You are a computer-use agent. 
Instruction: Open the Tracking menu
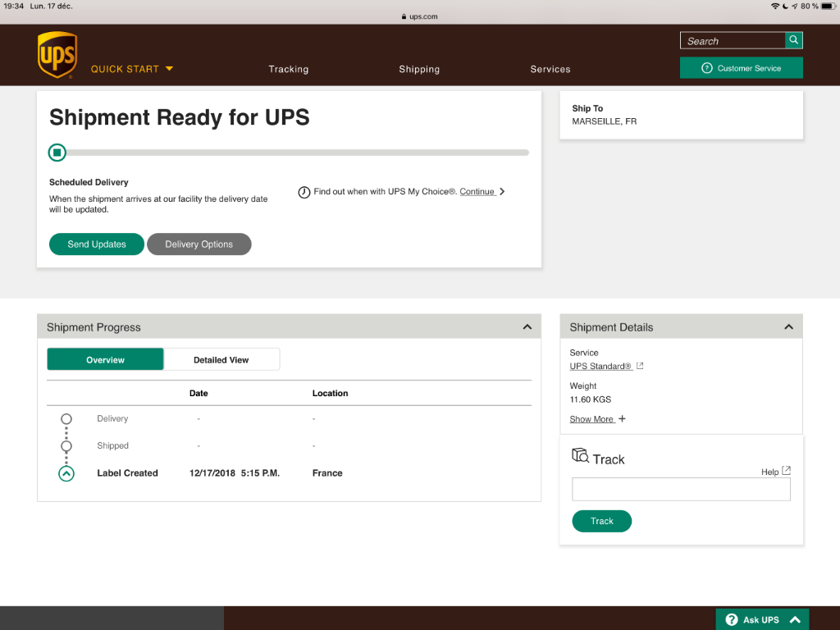[x=288, y=69]
